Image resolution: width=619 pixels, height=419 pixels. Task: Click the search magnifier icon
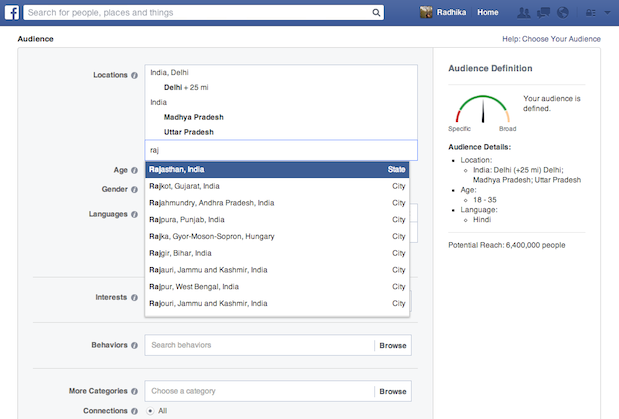376,13
